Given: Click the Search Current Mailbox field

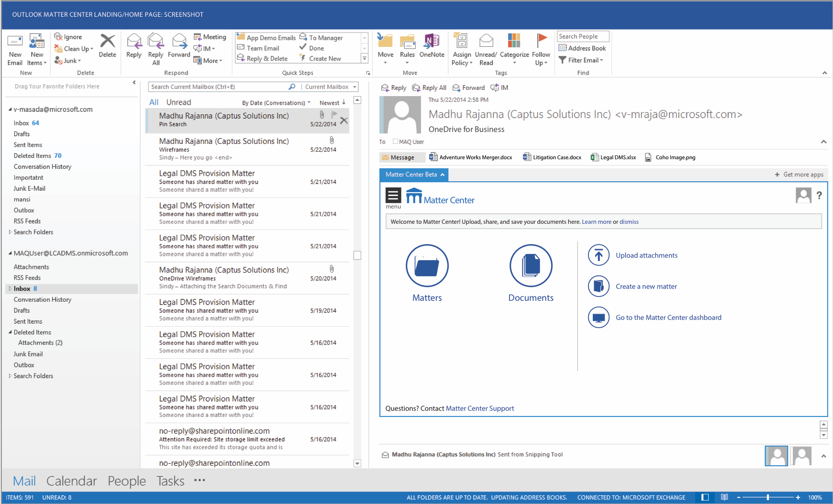Looking at the screenshot, I should tap(218, 87).
